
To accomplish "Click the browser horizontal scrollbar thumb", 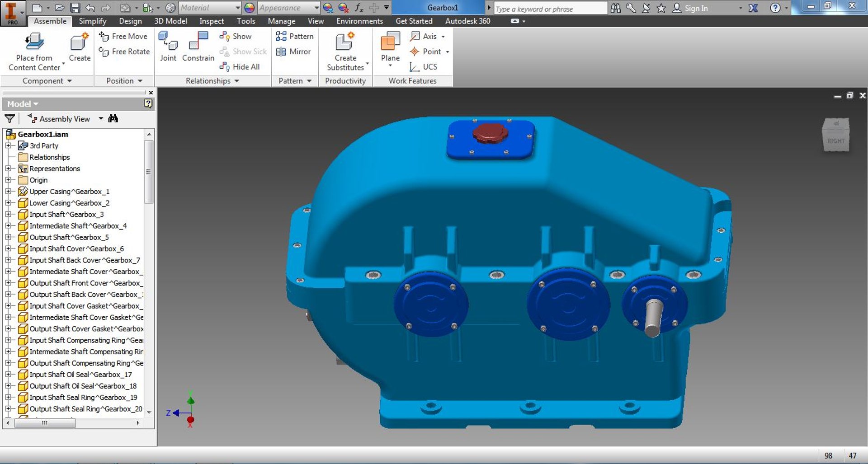I will [45, 423].
